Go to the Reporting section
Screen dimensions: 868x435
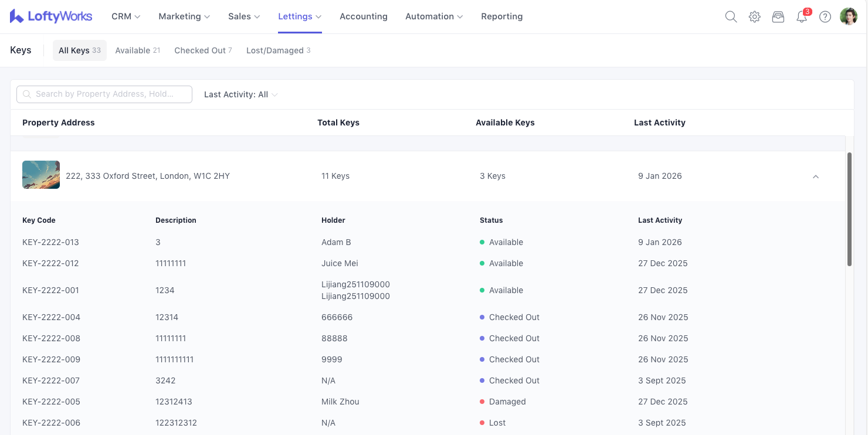[501, 16]
